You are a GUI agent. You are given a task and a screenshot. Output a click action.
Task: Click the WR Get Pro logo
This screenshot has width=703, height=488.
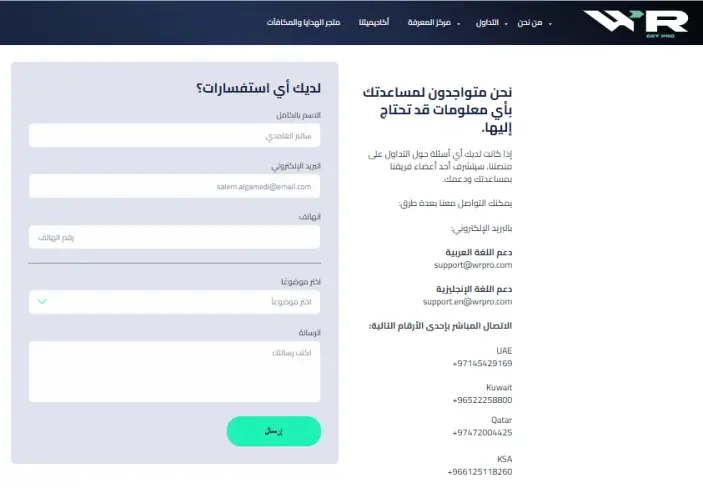pyautogui.click(x=636, y=23)
